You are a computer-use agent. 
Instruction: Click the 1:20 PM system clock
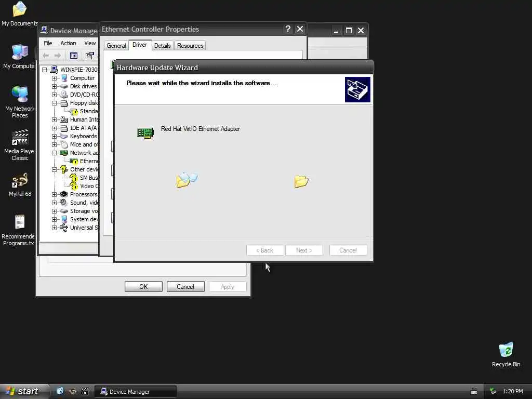(x=513, y=392)
